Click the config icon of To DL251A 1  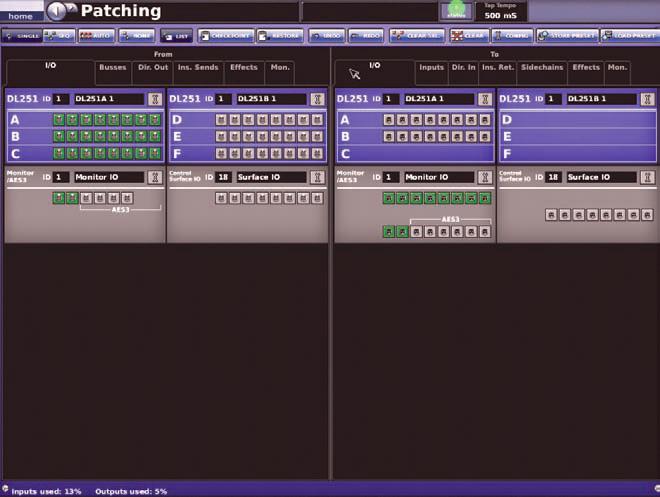[485, 99]
